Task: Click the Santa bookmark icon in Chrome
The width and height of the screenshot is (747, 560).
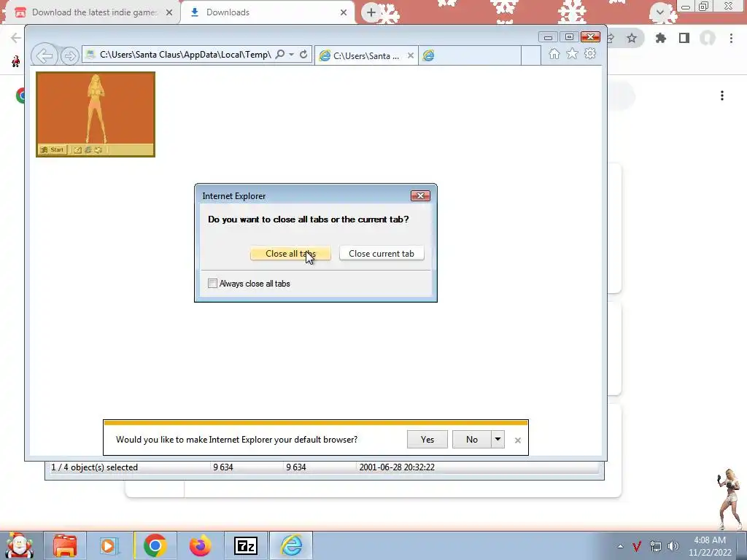Action: tap(16, 61)
